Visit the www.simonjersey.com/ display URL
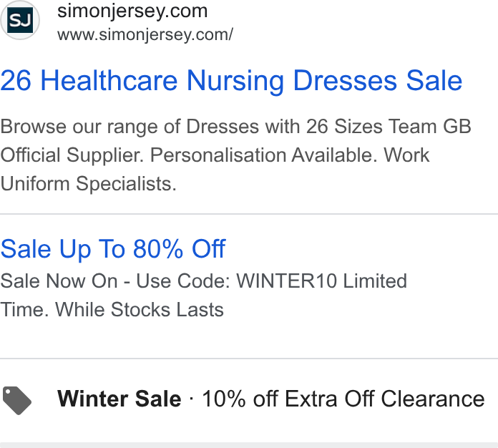 pyautogui.click(x=145, y=35)
